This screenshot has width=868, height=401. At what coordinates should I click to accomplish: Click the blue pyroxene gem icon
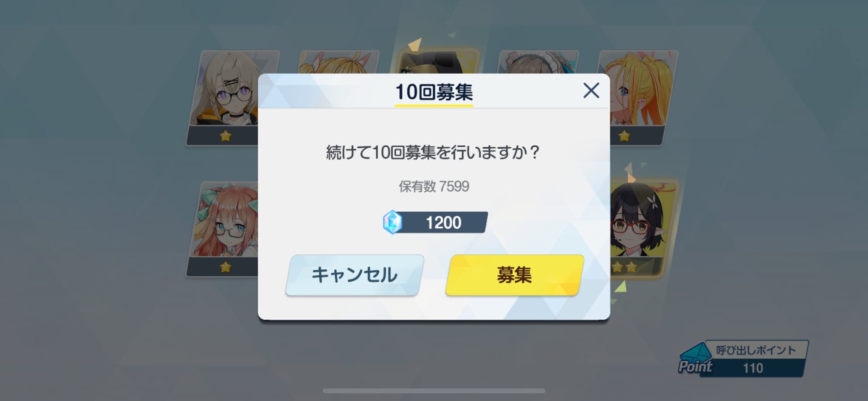tap(392, 222)
